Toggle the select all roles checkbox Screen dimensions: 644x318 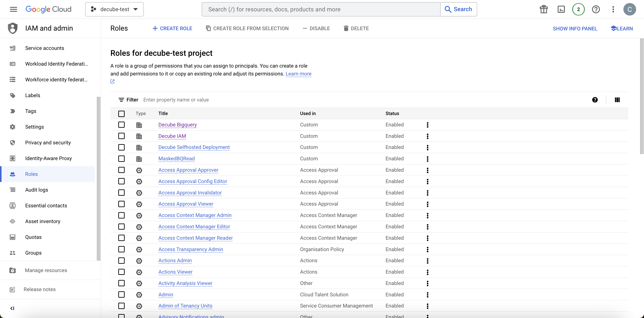[121, 114]
